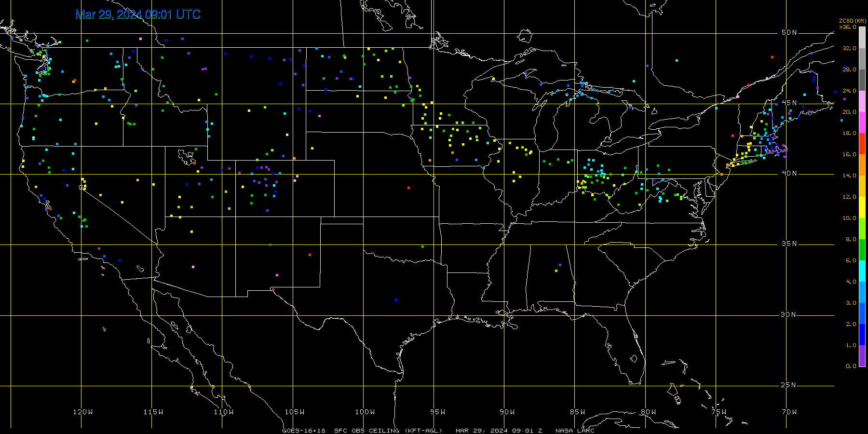Click the '110 W' longitude label
This screenshot has height=434, width=868.
pyautogui.click(x=224, y=412)
